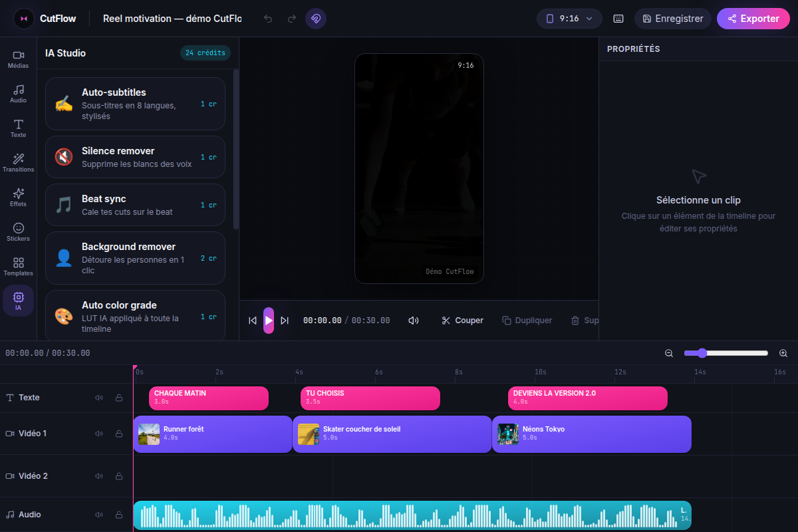Viewport: 798px width, 532px height.
Task: Open the Texte sidebar tab
Action: pyautogui.click(x=19, y=128)
